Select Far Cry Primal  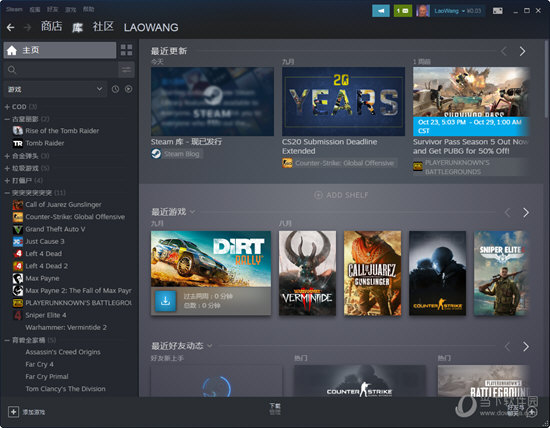[47, 376]
